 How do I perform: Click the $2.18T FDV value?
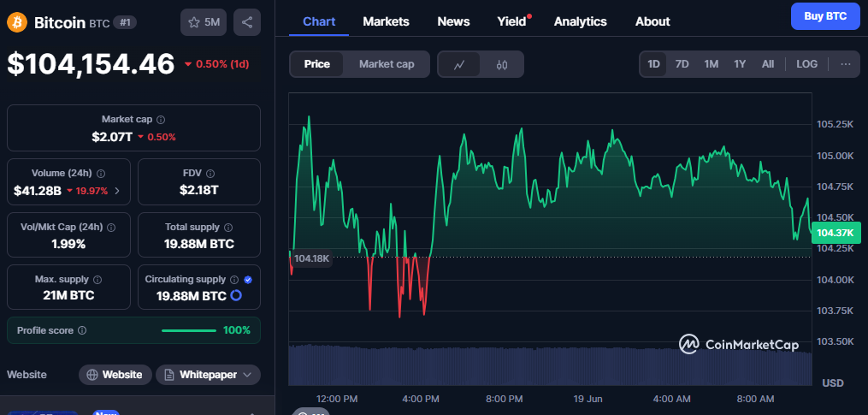coord(198,190)
